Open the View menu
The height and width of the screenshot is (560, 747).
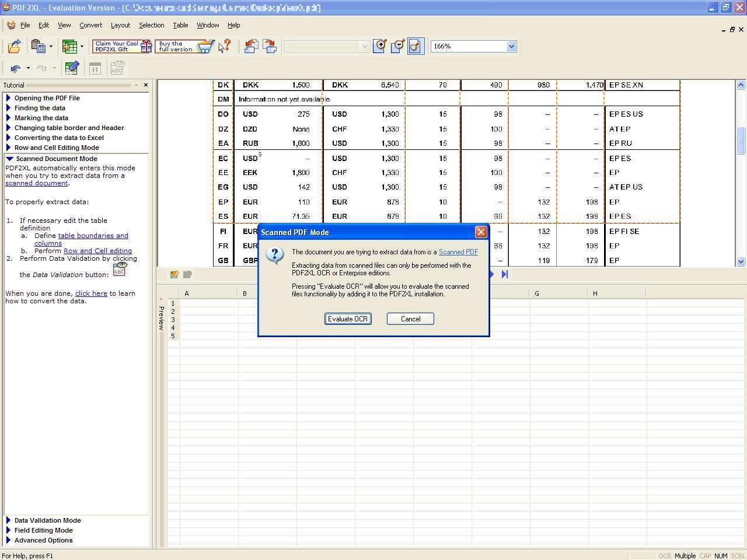(64, 25)
